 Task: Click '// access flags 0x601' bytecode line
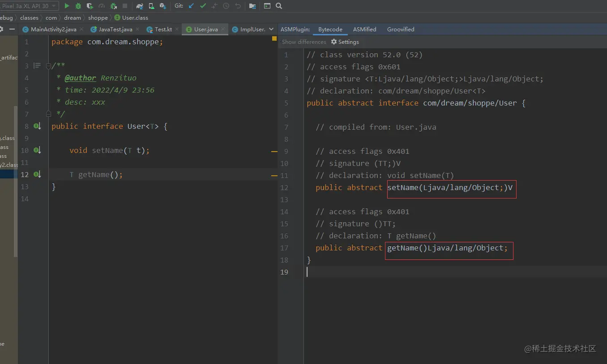point(354,67)
